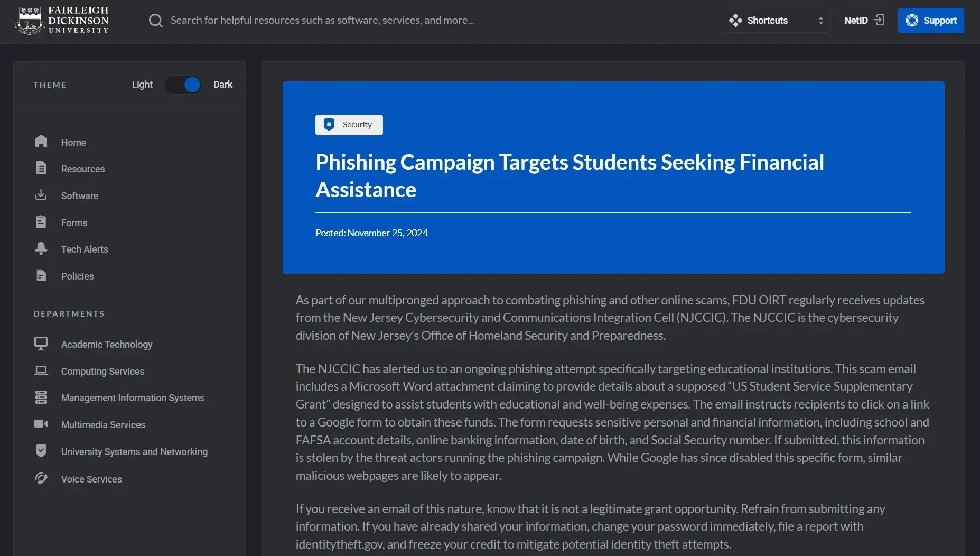980x556 pixels.
Task: Click the Voice Services phone icon
Action: (41, 478)
